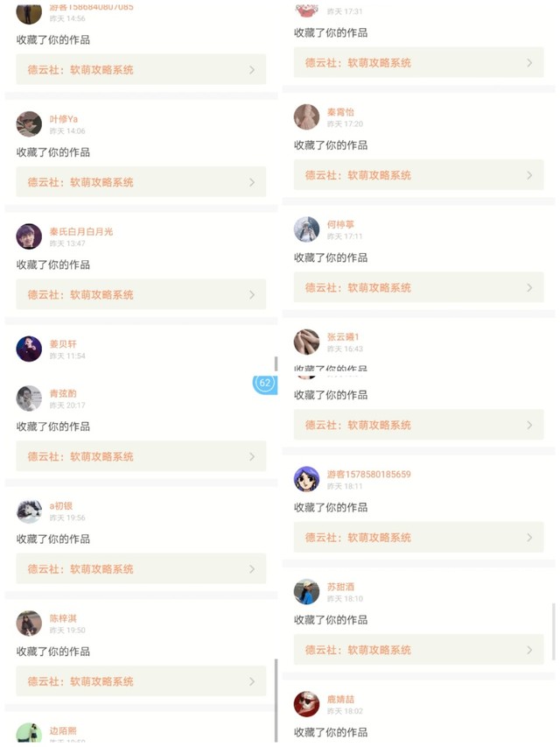This screenshot has width=560, height=747.
Task: Click arrow on 何梓芋's 德云社 card
Action: click(529, 287)
